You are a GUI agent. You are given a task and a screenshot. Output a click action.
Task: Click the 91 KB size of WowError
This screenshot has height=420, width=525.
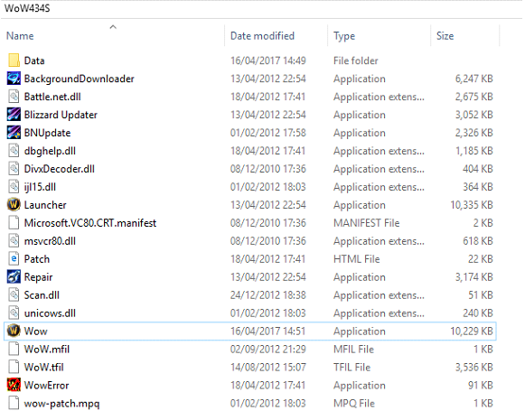(481, 385)
